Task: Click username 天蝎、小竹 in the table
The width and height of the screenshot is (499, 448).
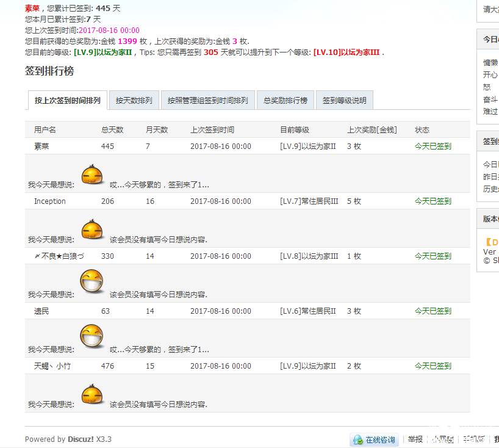Action: coord(52,366)
